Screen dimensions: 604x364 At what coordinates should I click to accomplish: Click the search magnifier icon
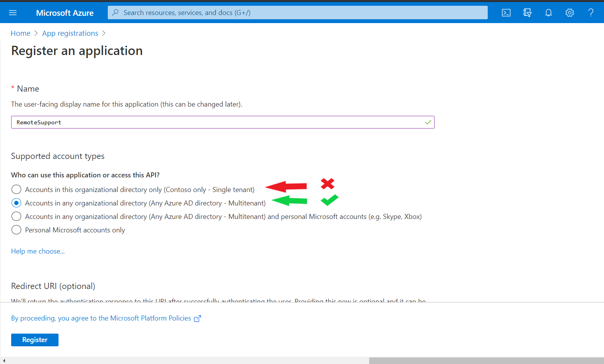click(115, 12)
